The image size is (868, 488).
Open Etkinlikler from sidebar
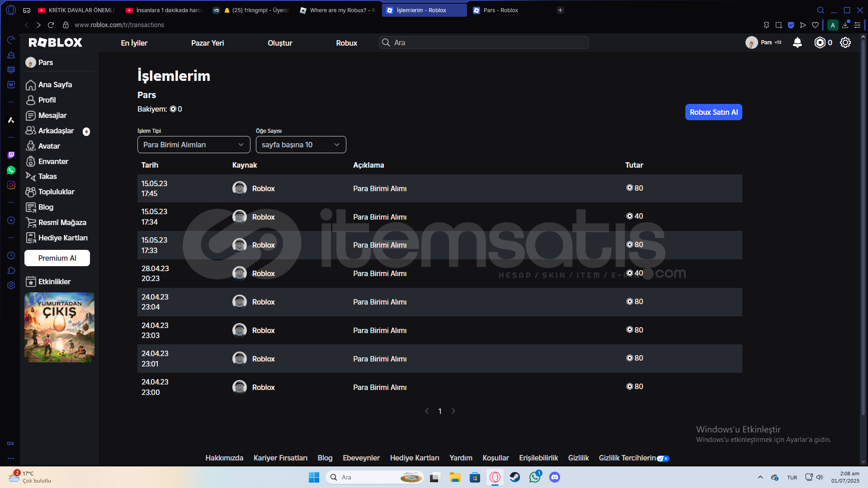pos(48,282)
